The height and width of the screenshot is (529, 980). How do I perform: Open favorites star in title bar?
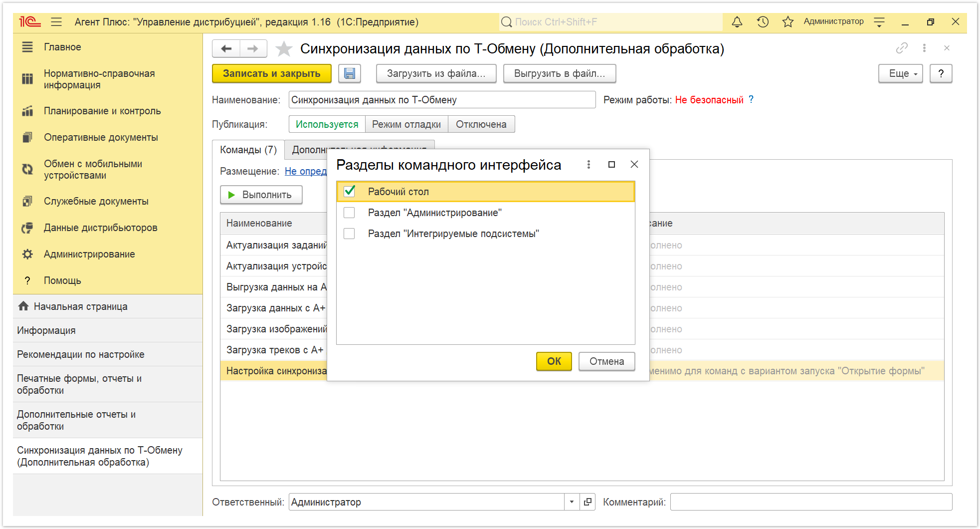(x=788, y=22)
